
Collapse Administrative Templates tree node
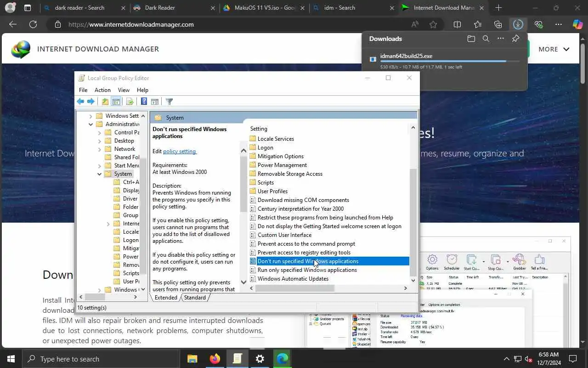click(x=90, y=124)
